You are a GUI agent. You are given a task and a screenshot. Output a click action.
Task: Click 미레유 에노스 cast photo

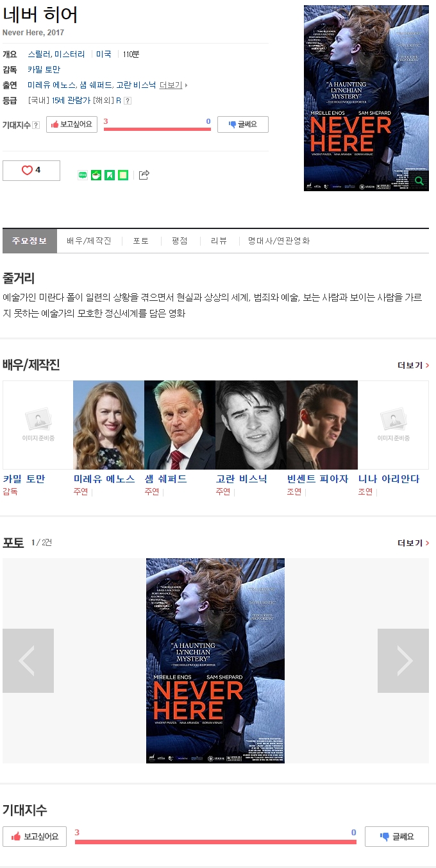click(108, 425)
